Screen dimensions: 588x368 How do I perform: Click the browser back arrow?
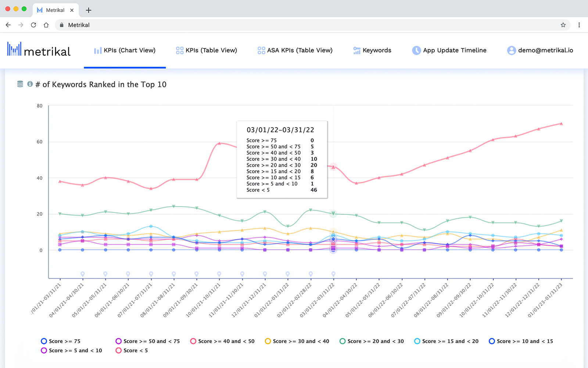pyautogui.click(x=8, y=25)
